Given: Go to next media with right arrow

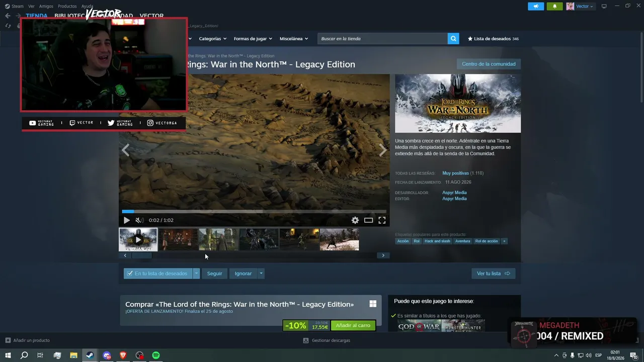Looking at the screenshot, I should pos(383,150).
